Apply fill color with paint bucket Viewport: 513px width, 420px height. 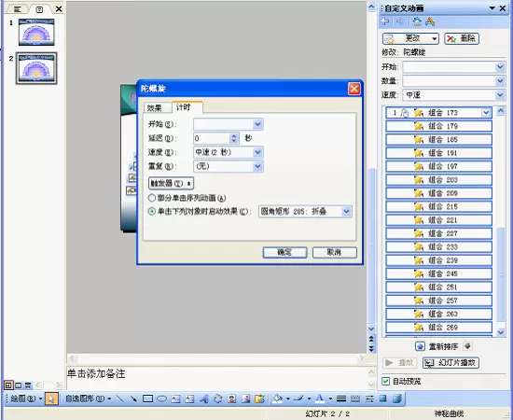pos(277,399)
